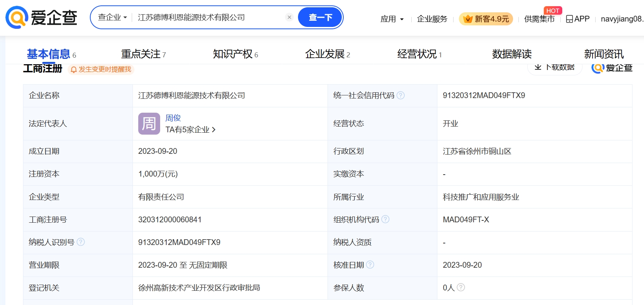
Task: Click the 纳税人资质 label cell
Action: (382, 242)
